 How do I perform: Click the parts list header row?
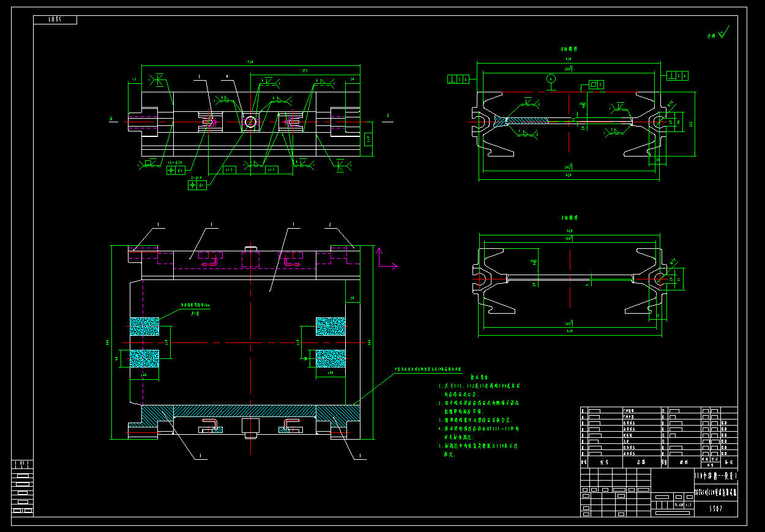[659, 463]
